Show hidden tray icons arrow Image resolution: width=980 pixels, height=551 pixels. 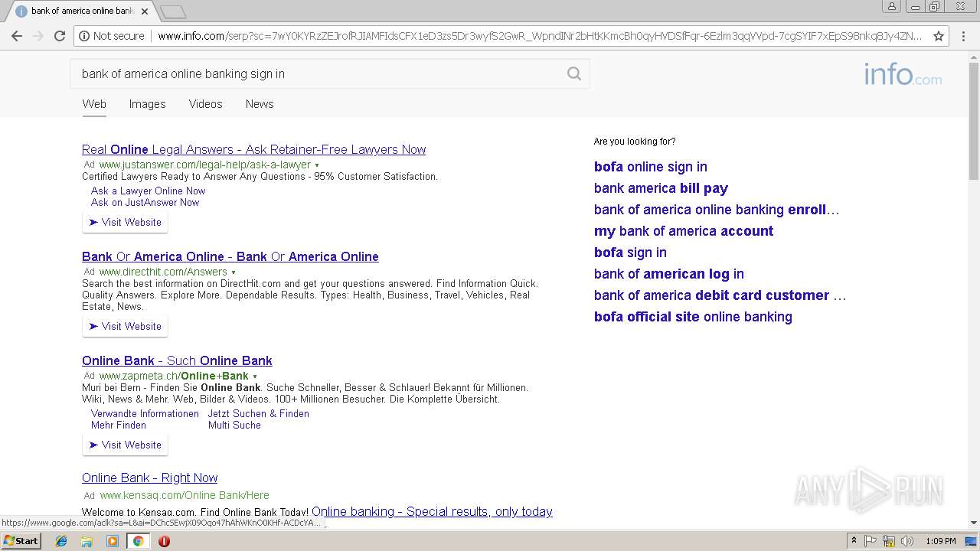point(854,541)
